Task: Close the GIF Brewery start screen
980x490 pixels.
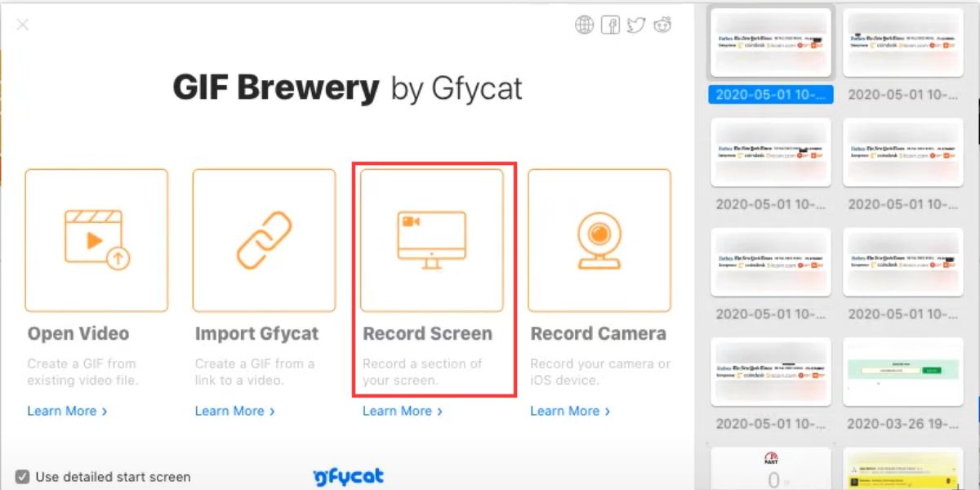Action: coord(22,24)
